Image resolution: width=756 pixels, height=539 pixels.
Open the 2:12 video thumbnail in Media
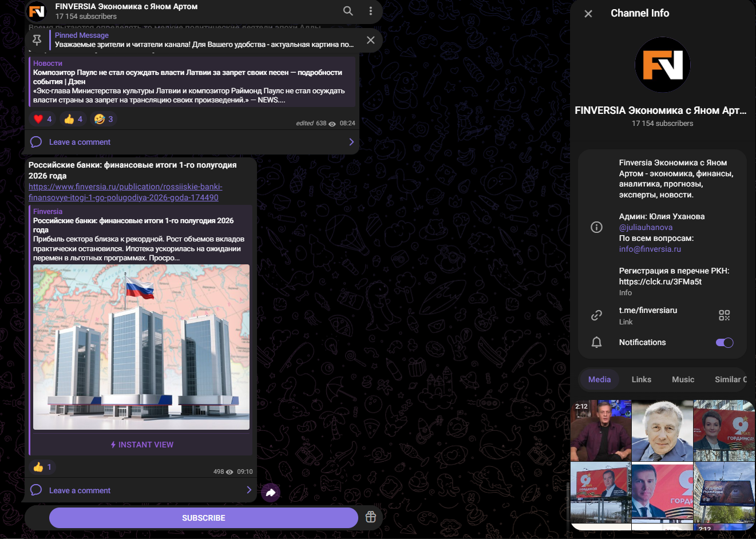(601, 430)
